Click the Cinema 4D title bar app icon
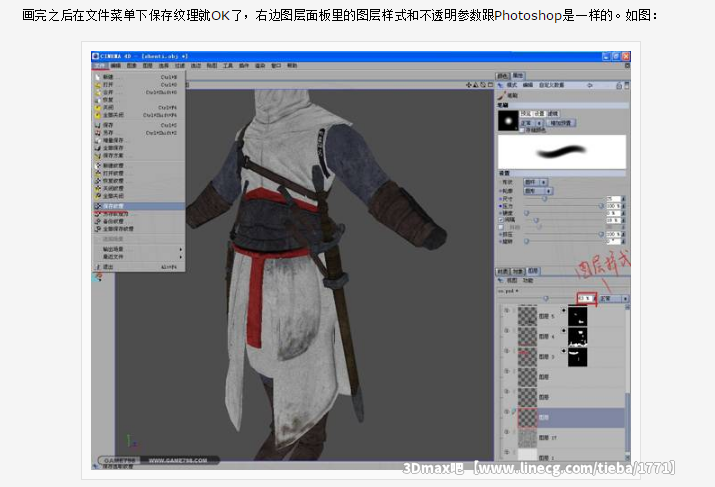Screen dimensions: 715x487 pos(96,56)
